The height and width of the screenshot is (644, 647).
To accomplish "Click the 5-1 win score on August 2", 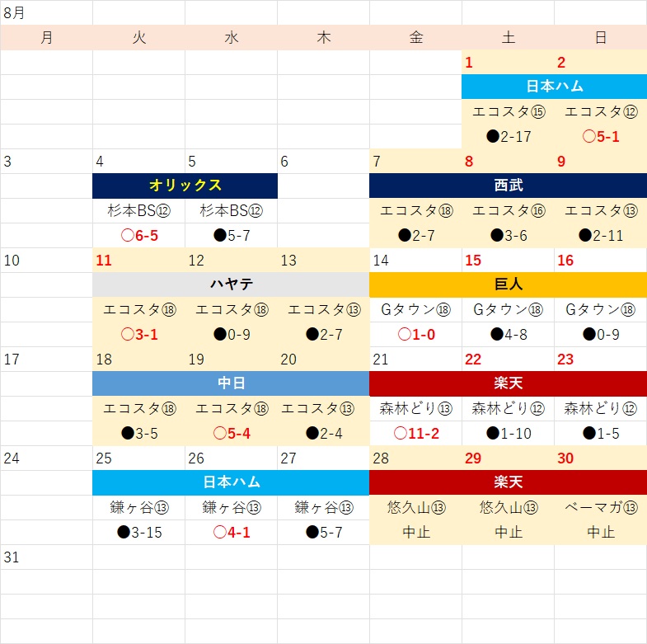I will coord(601,137).
